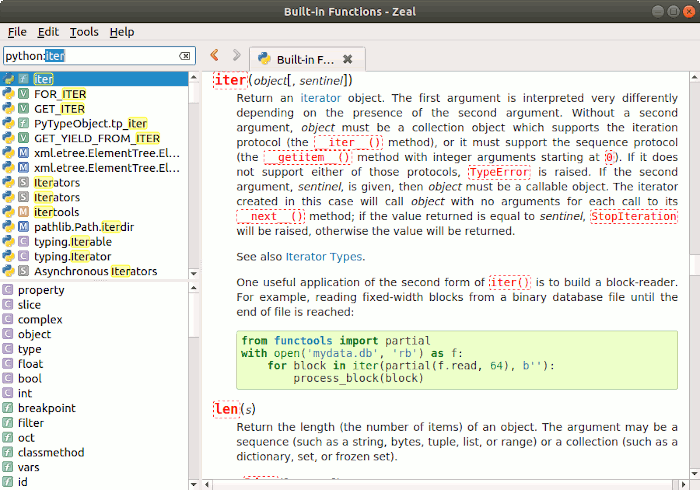The height and width of the screenshot is (490, 700).
Task: Click into the python:iter search box
Action: coord(90,56)
